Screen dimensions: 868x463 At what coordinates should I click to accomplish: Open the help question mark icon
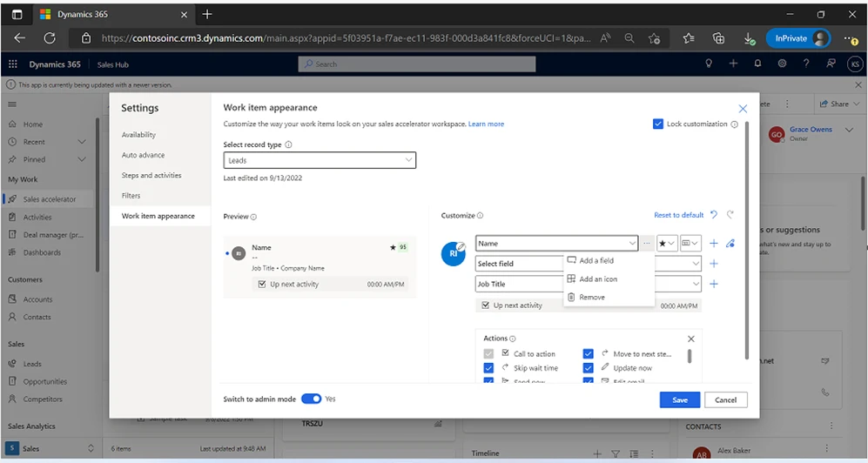coord(806,64)
